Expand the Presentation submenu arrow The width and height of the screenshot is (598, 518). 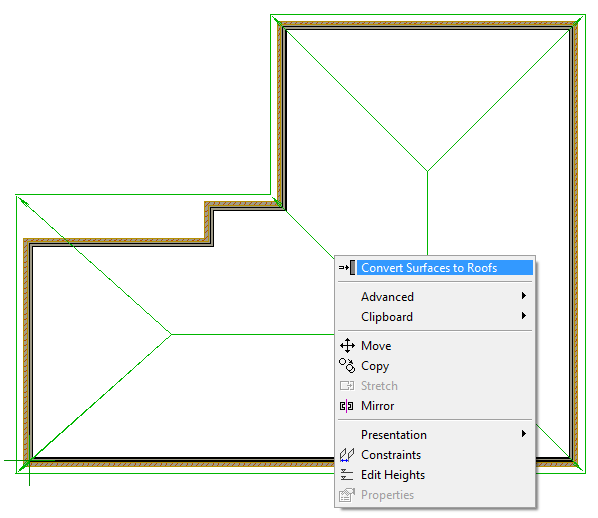pyautogui.click(x=524, y=434)
